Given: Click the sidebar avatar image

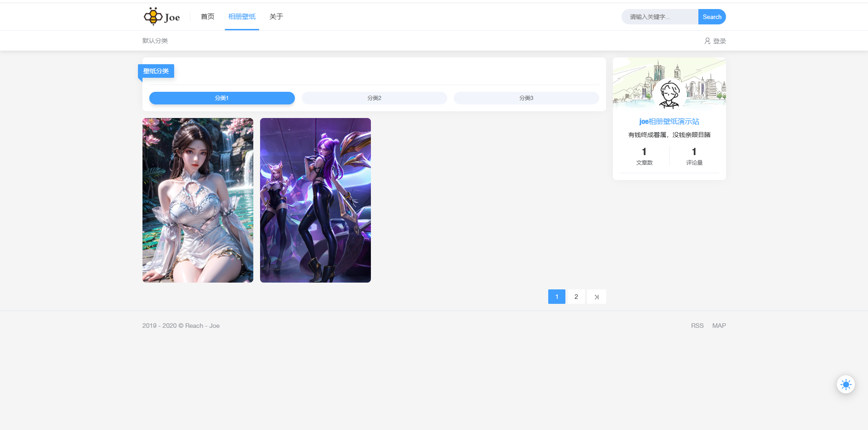Looking at the screenshot, I should coord(669,95).
